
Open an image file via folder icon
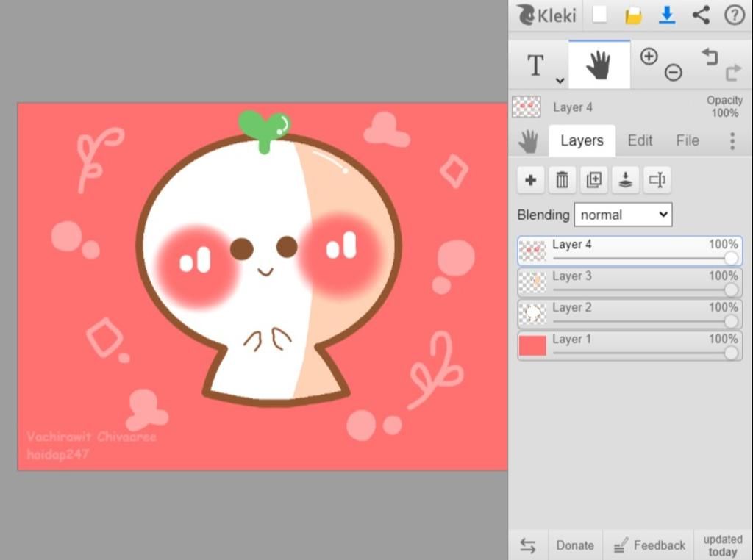pyautogui.click(x=633, y=15)
